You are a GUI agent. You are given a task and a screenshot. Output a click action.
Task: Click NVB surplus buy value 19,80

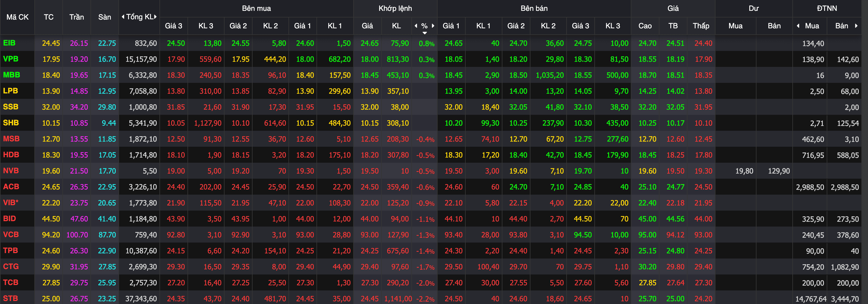[x=744, y=171]
